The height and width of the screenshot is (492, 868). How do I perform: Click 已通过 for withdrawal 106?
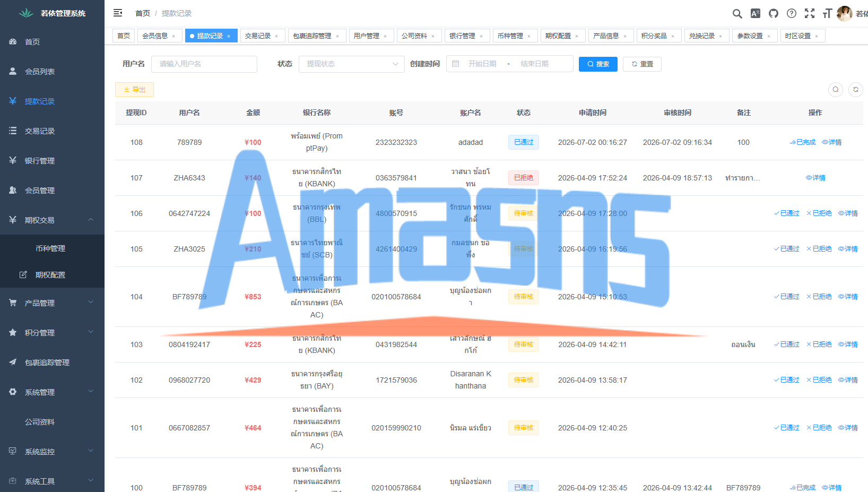point(786,213)
